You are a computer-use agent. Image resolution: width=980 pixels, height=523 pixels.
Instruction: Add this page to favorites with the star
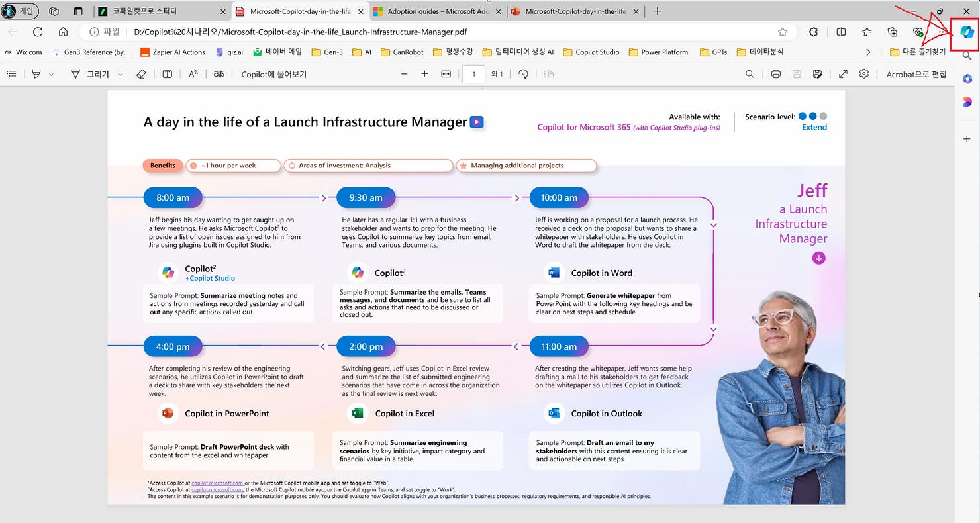pyautogui.click(x=783, y=32)
